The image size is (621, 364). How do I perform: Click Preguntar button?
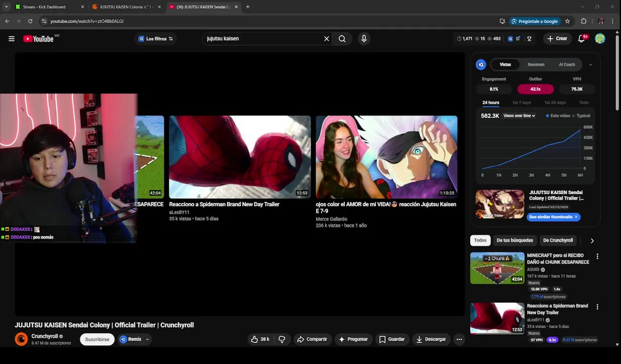coord(353,339)
